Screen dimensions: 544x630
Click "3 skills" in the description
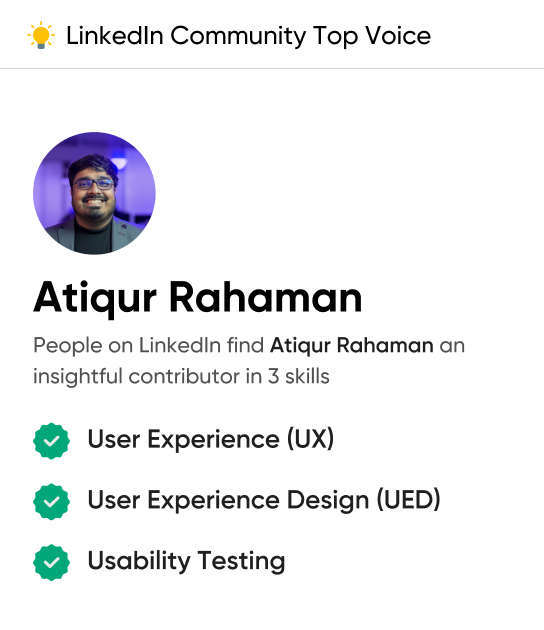[299, 377]
